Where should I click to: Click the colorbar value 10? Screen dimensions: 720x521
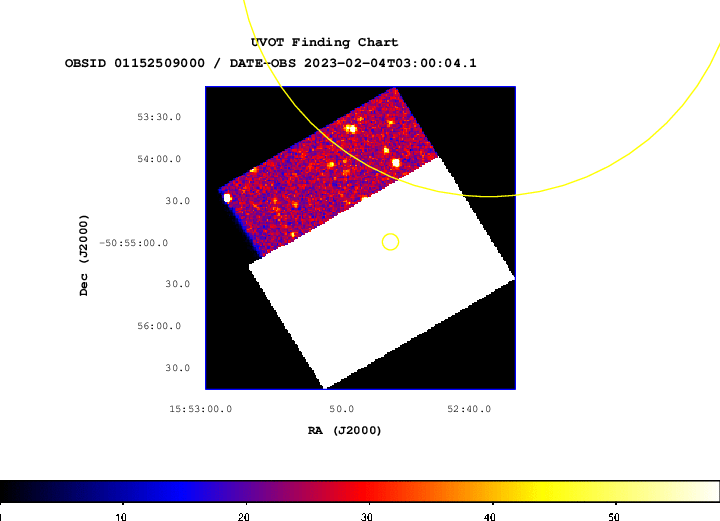point(121,517)
